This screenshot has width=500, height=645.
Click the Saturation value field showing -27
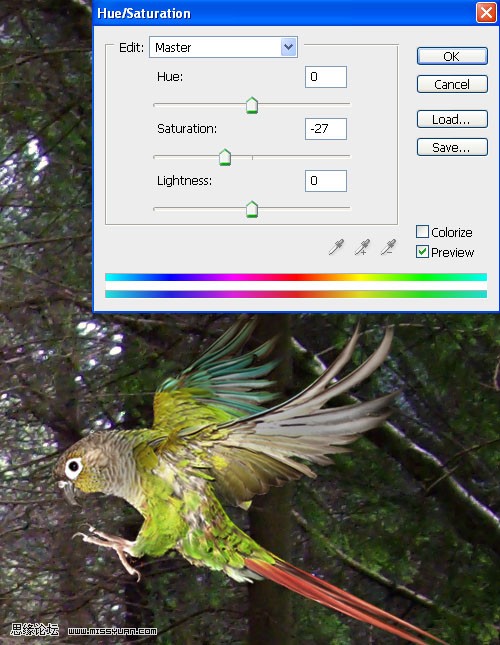coord(326,129)
